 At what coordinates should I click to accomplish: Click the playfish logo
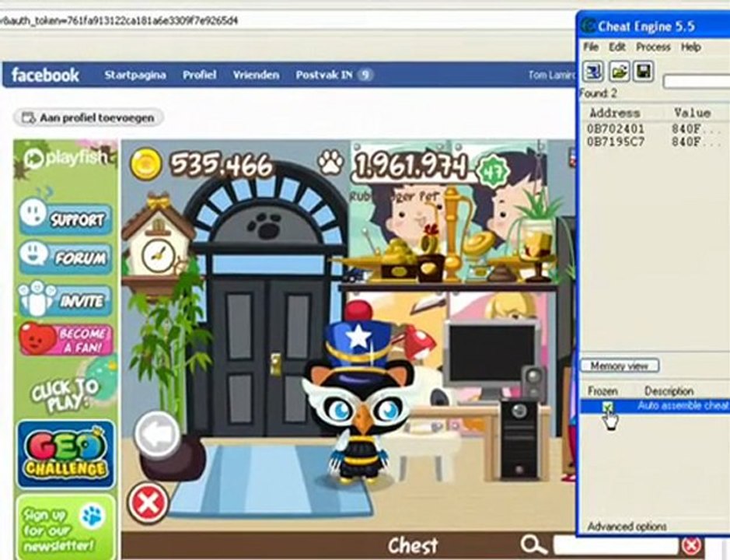65,159
